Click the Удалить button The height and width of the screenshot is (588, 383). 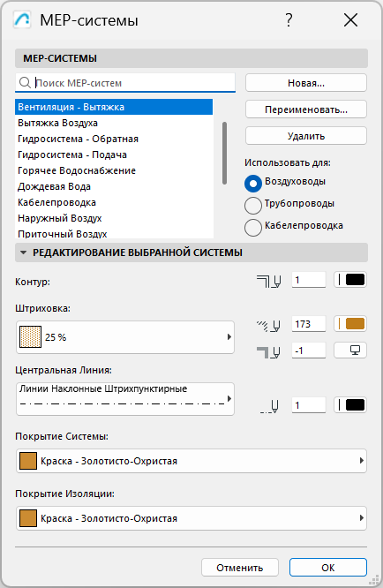(306, 135)
